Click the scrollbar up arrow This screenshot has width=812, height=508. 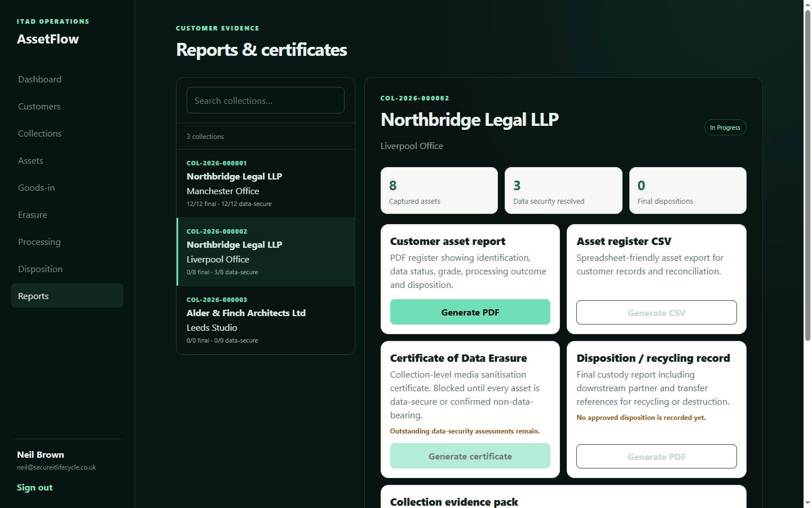807,5
